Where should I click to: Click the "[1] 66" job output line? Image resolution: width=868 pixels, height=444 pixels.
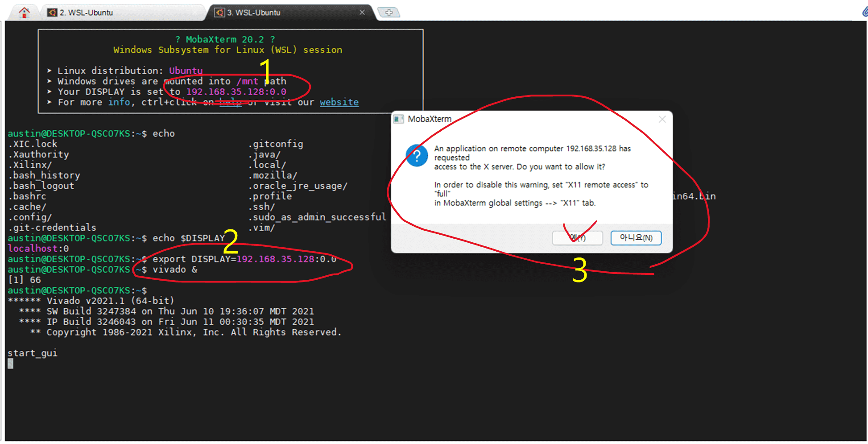[x=25, y=280]
